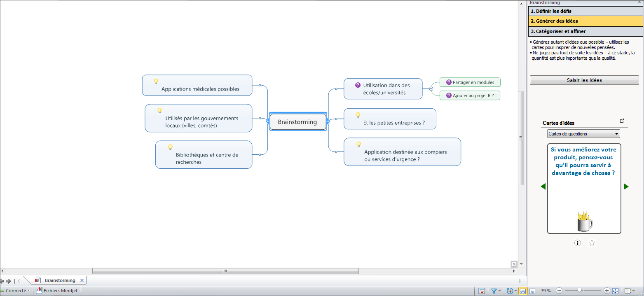Click the Fichiers Mindjet button
The height and width of the screenshot is (296, 644).
[x=57, y=291]
